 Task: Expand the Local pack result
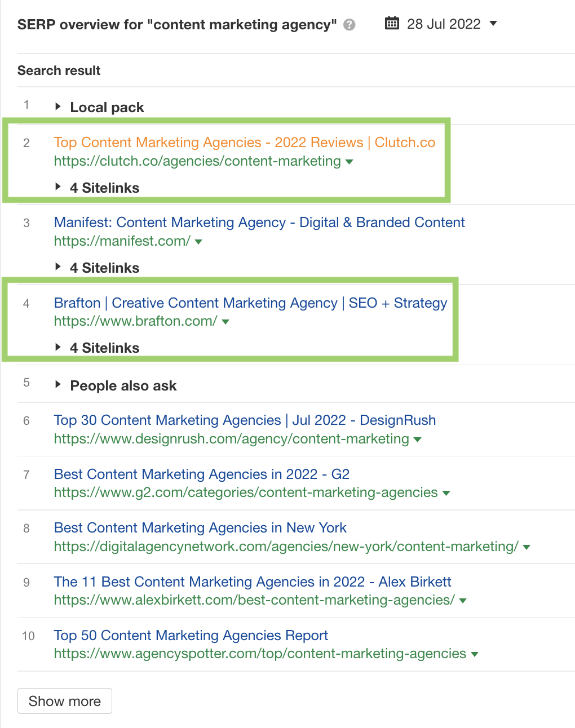[x=58, y=106]
